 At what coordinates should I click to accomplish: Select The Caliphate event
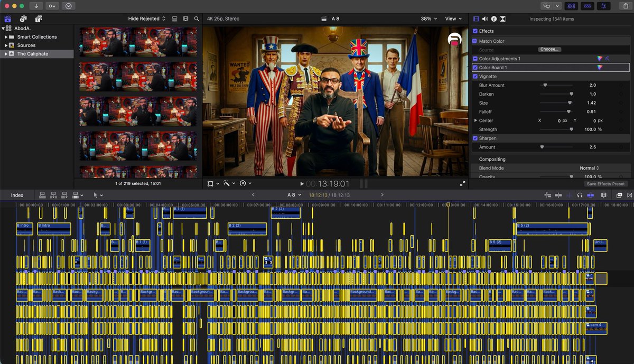pos(32,54)
